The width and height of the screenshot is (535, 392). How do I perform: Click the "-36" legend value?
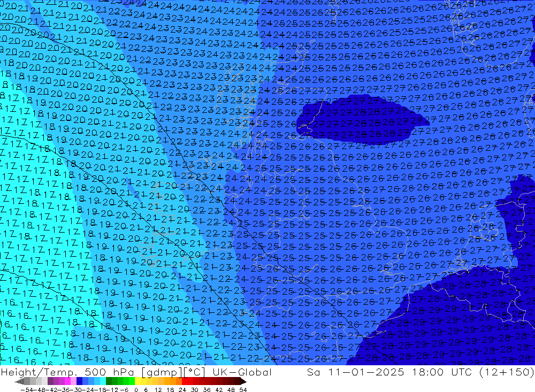tap(64, 390)
